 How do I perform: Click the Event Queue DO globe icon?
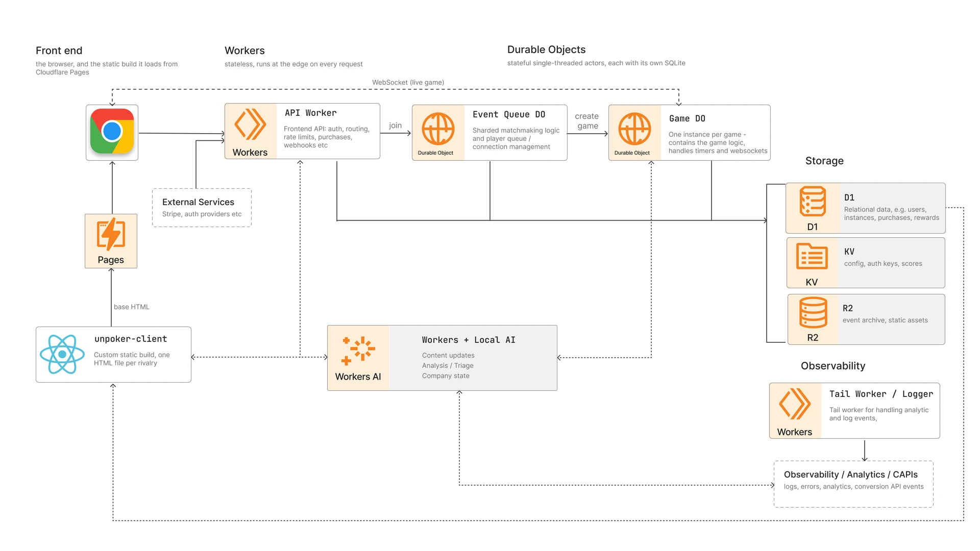(x=438, y=129)
